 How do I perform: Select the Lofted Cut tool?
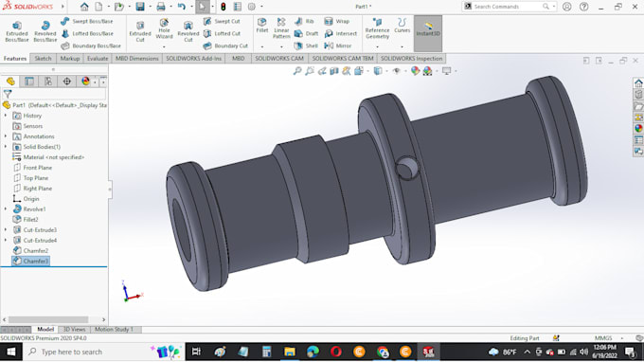tap(222, 33)
